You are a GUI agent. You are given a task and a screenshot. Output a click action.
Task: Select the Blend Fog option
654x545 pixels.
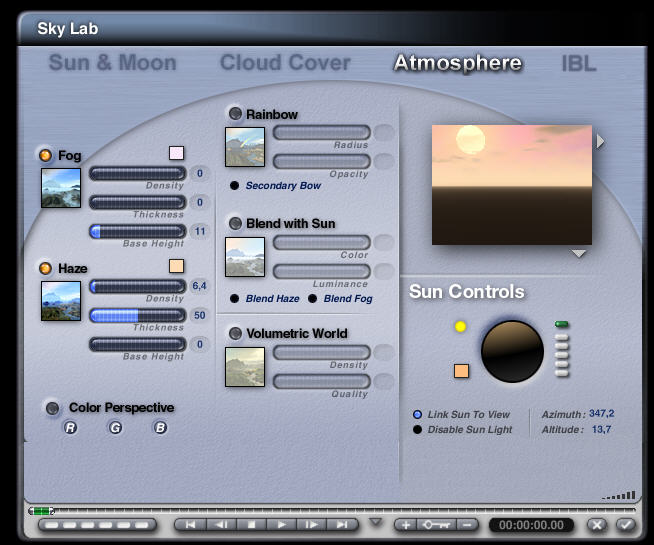coord(312,299)
